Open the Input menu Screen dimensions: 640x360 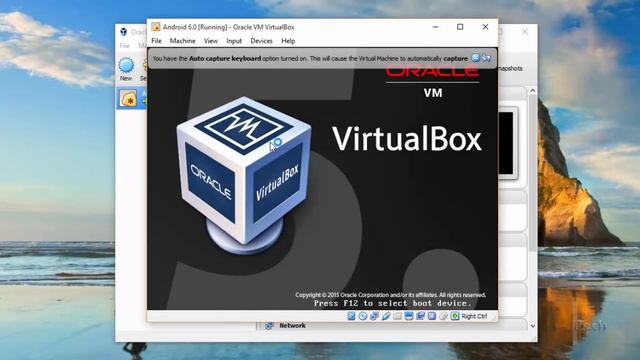click(234, 41)
